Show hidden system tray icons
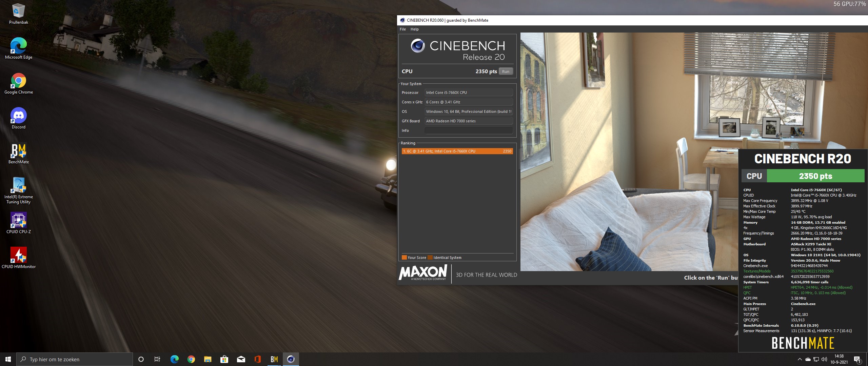Image resolution: width=868 pixels, height=366 pixels. 800,359
